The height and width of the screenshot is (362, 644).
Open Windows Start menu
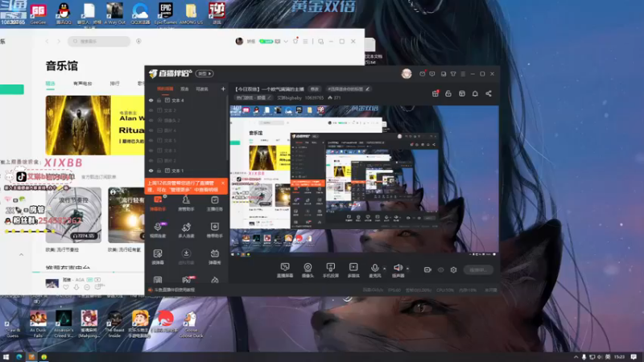(x=6, y=356)
